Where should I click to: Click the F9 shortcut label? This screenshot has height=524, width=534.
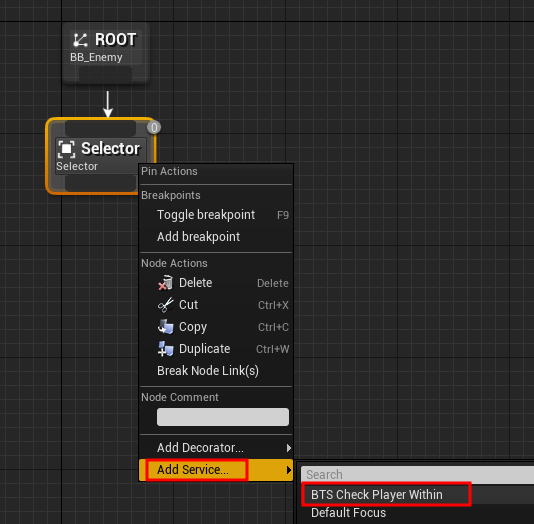[x=283, y=215]
